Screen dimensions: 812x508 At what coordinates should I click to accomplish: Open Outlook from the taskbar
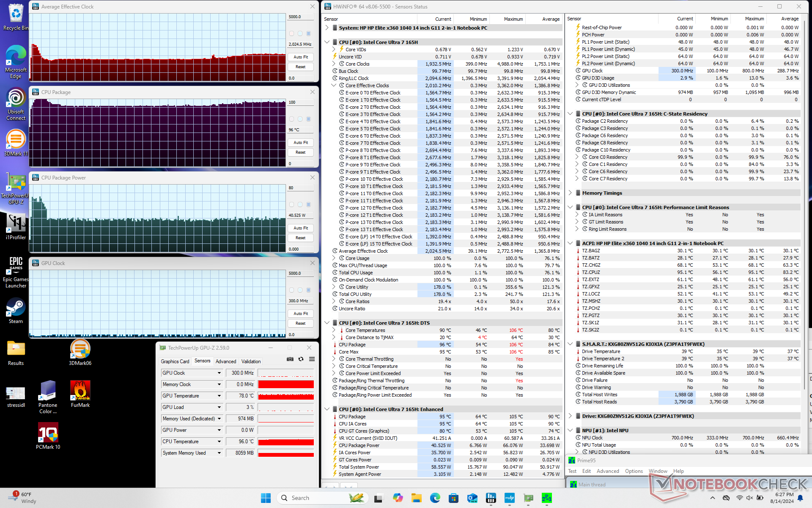pos(472,498)
